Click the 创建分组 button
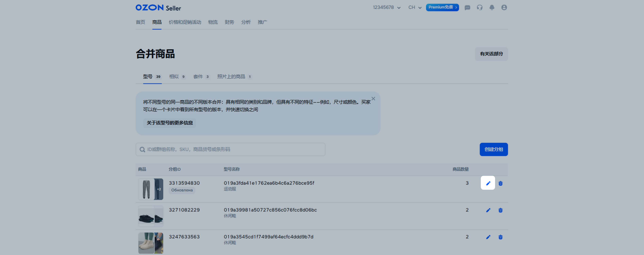 tap(494, 149)
